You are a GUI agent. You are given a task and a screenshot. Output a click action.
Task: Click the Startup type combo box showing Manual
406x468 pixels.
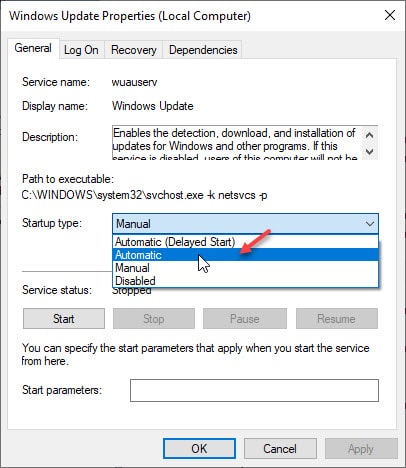pyautogui.click(x=245, y=224)
